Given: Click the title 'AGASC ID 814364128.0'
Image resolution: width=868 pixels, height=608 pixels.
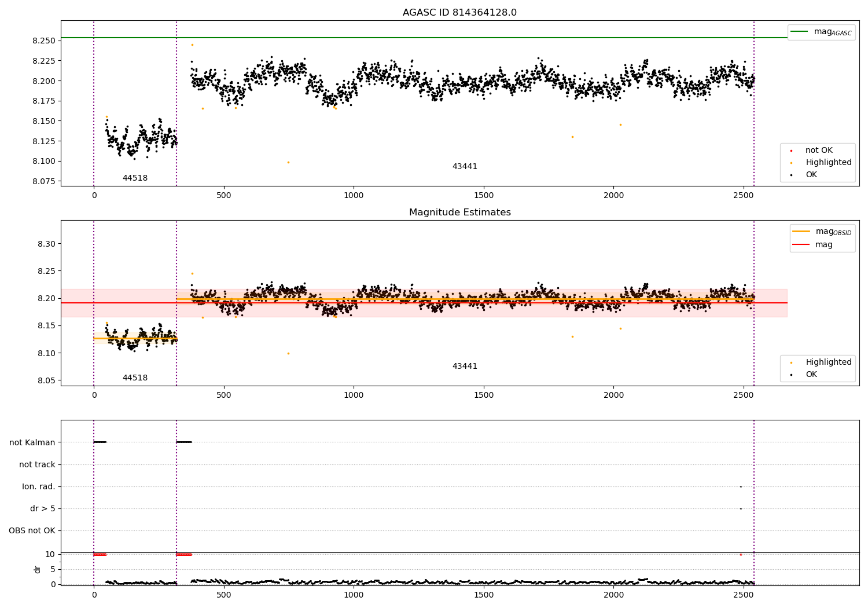Looking at the screenshot, I should click(459, 13).
